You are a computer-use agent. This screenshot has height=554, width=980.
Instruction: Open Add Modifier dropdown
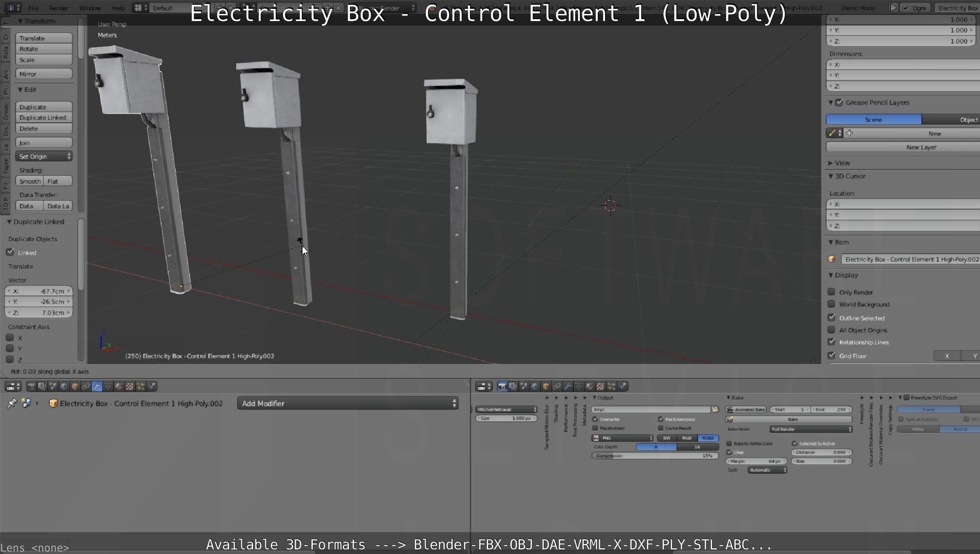click(347, 403)
